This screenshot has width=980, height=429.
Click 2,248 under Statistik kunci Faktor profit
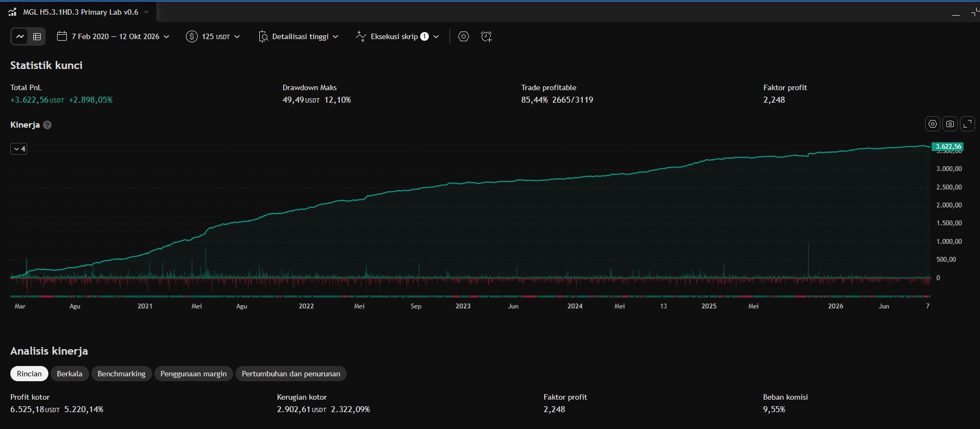click(x=774, y=100)
